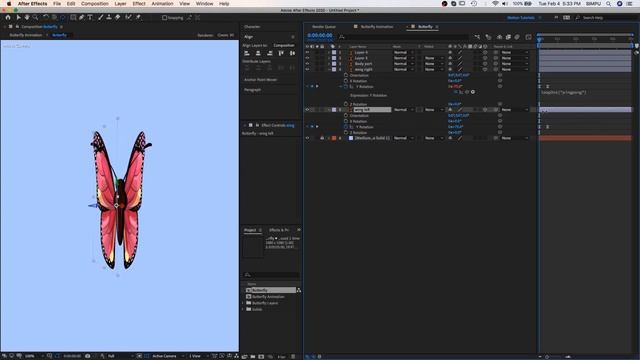Toggle the shy layers icon in timeline
The width and height of the screenshot is (640, 360).
[499, 37]
